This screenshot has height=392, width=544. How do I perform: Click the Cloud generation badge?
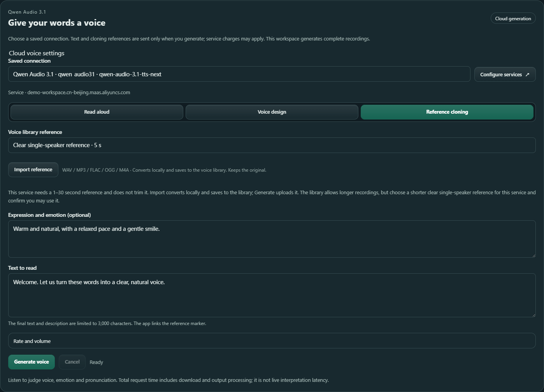[x=513, y=19]
